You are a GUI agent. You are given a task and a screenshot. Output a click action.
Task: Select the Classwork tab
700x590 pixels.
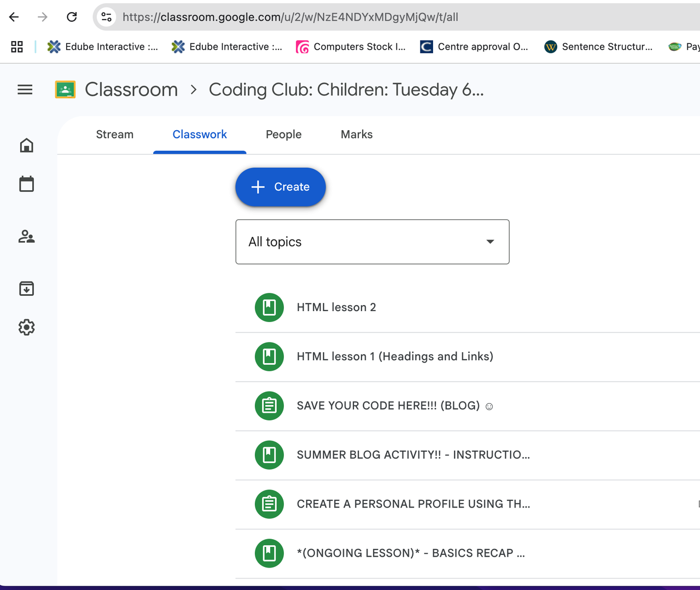(200, 135)
